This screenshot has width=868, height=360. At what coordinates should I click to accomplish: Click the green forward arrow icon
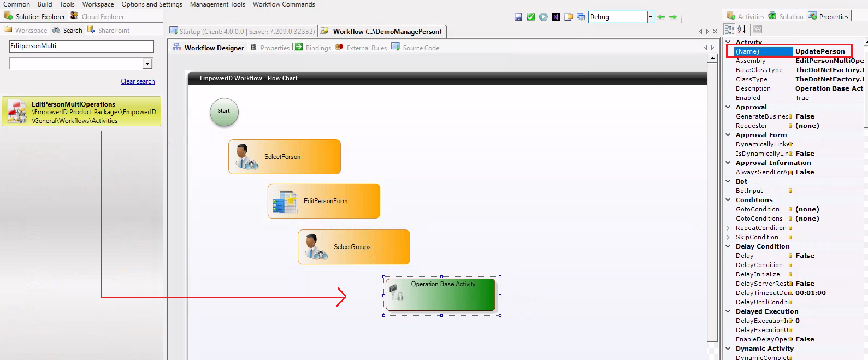pos(673,17)
